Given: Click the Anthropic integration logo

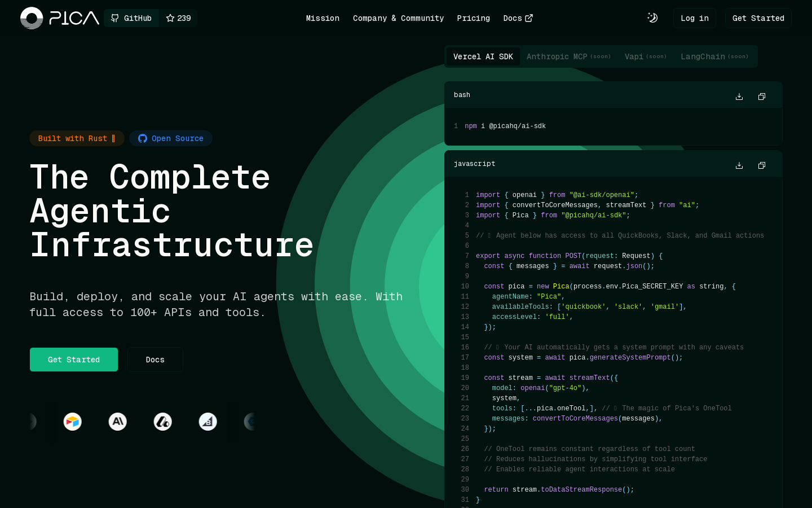Looking at the screenshot, I should point(118,422).
